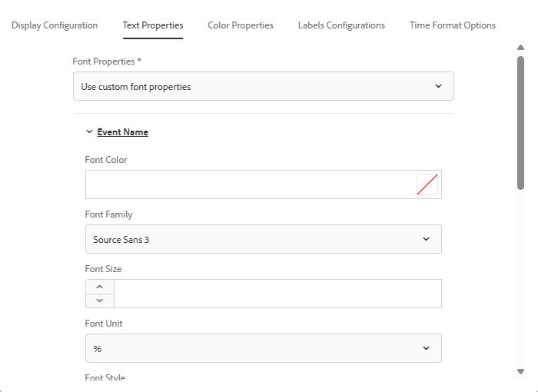Click the vertical scrollbar thumb
The width and height of the screenshot is (538, 392).
pyautogui.click(x=521, y=121)
